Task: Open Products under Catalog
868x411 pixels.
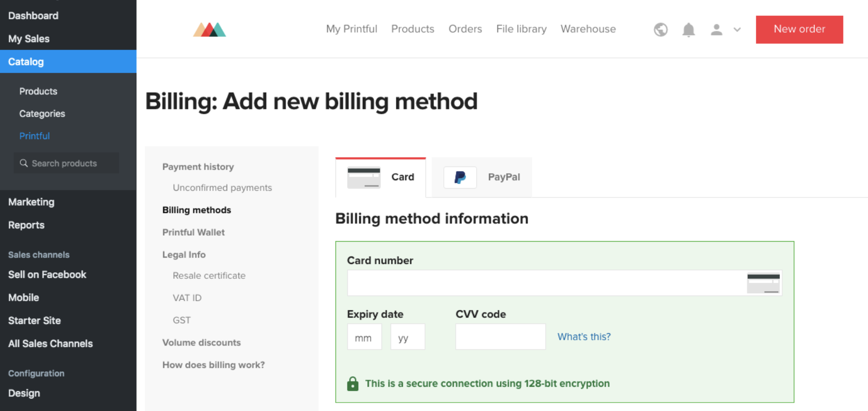Action: point(38,91)
